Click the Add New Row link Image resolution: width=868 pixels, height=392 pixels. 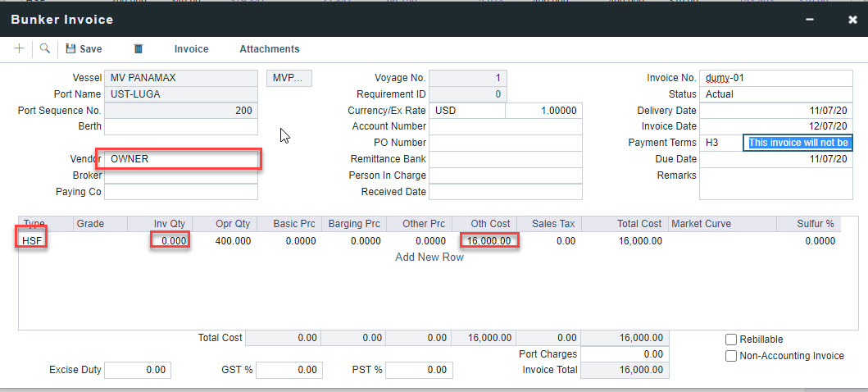tap(429, 258)
